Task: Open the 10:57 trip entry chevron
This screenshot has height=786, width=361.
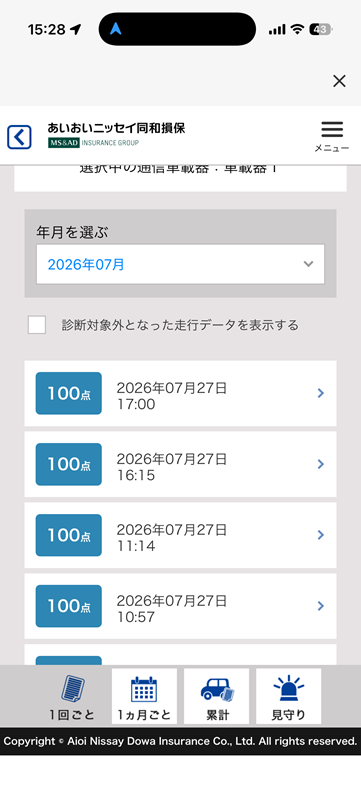Action: (321, 606)
